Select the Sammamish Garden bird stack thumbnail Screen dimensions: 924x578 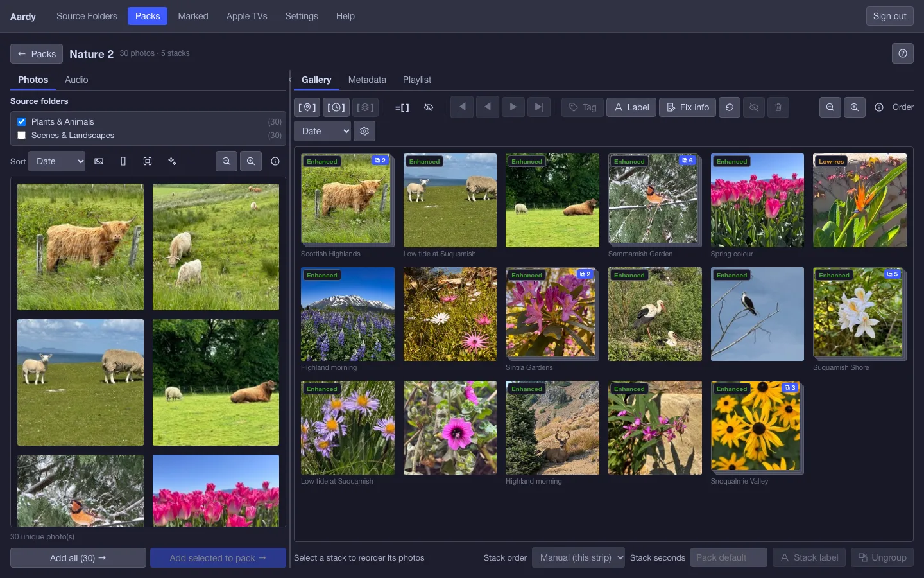tap(654, 200)
